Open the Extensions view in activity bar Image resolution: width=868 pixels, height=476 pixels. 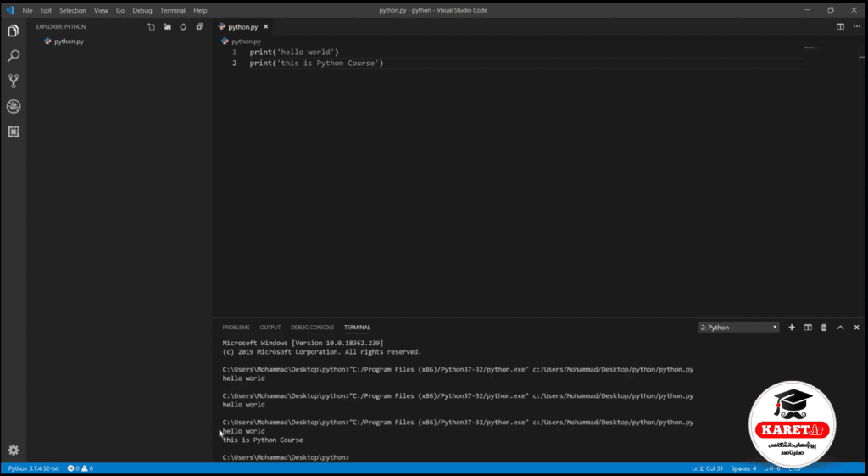tap(14, 132)
